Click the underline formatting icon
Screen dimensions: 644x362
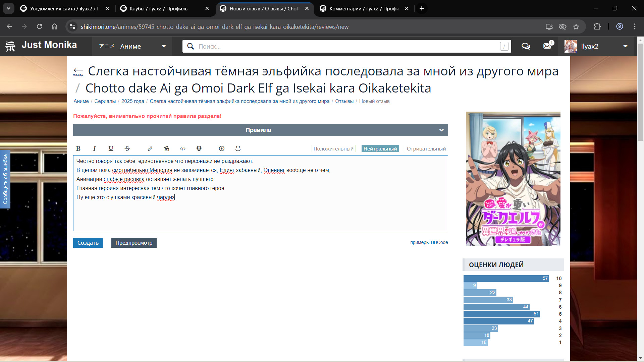coord(111,148)
